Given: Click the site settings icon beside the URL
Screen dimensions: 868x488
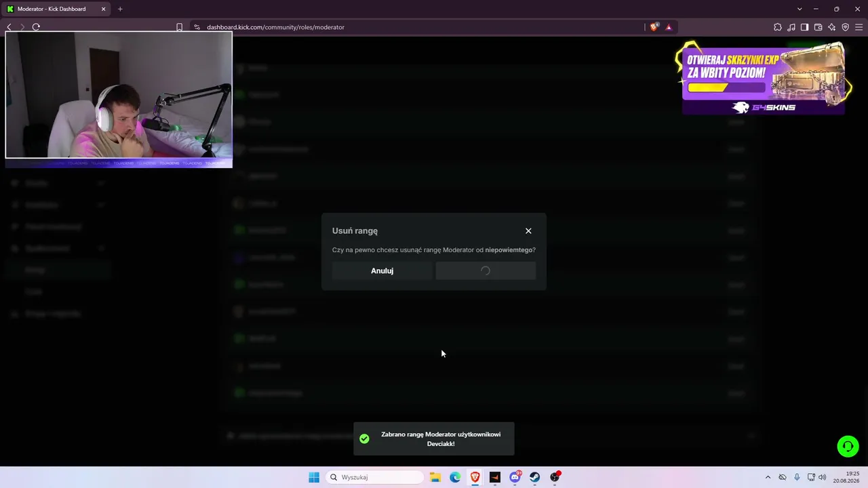Looking at the screenshot, I should (197, 27).
